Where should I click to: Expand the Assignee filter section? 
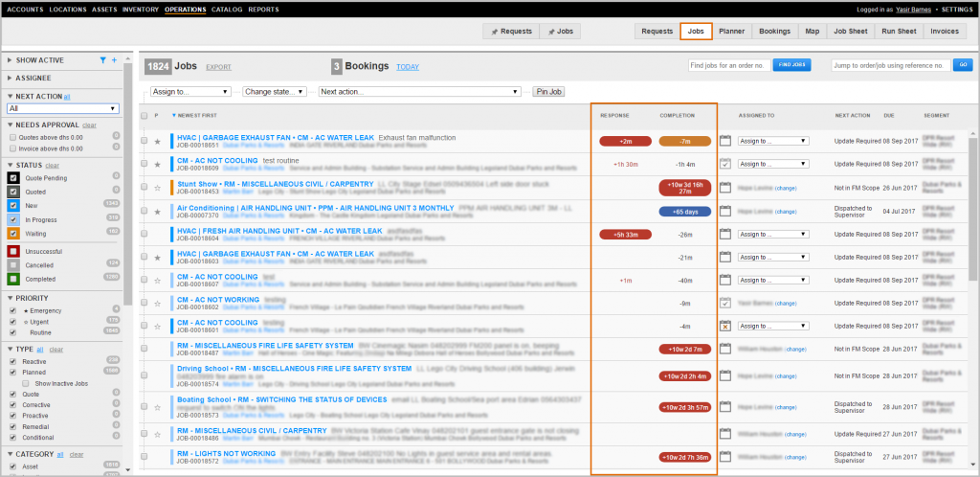pyautogui.click(x=33, y=78)
